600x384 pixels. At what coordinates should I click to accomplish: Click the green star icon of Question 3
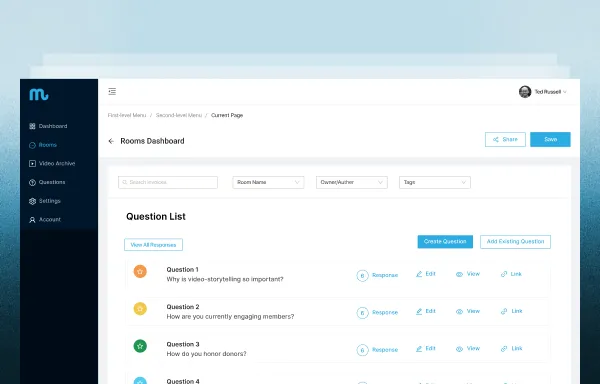click(140, 346)
